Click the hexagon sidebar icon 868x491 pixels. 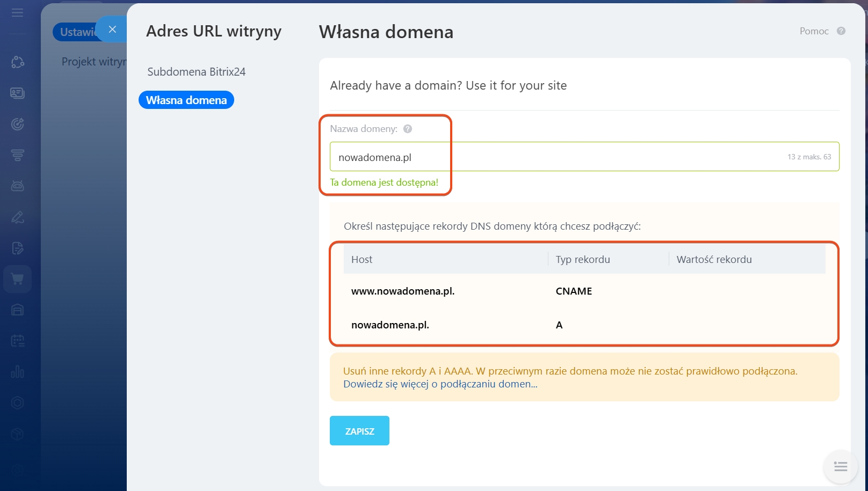tap(18, 403)
